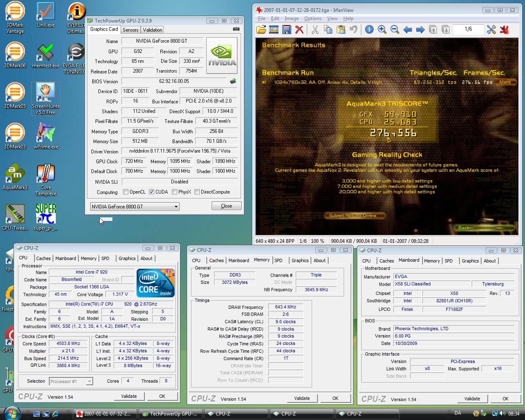The height and width of the screenshot is (420, 525).
Task: Open the IrfanView View menu
Action: 332,18
